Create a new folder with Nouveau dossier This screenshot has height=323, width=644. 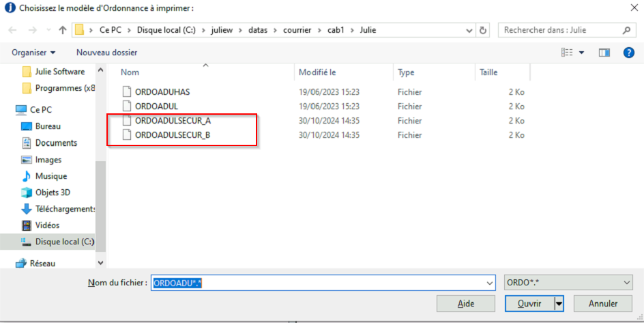tap(107, 53)
